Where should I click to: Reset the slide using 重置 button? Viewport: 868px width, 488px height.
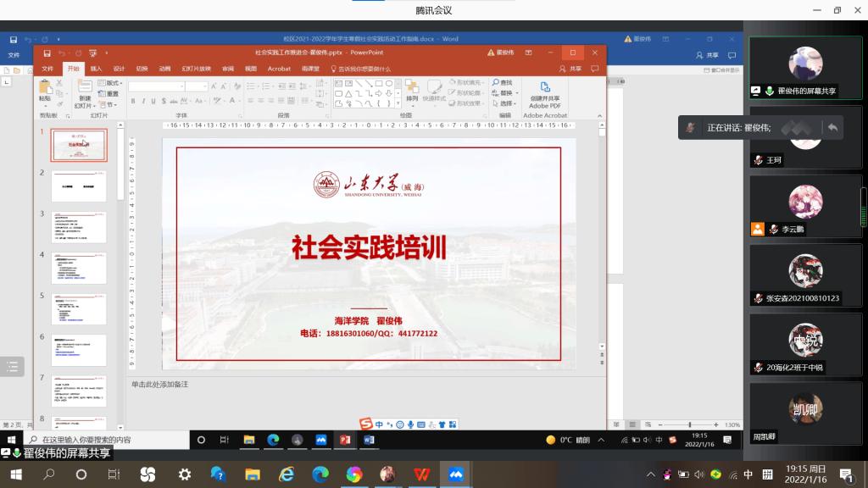click(109, 93)
